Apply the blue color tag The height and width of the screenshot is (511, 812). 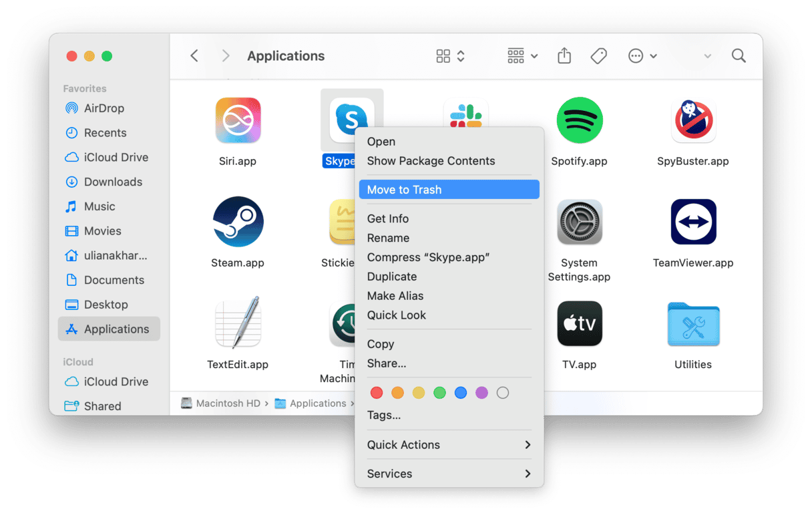(461, 393)
